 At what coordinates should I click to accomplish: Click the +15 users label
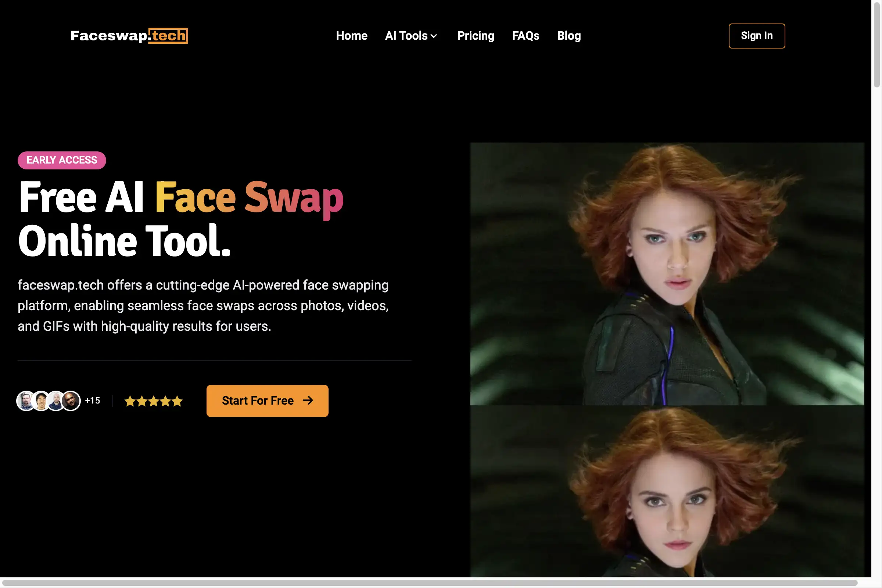(x=93, y=401)
